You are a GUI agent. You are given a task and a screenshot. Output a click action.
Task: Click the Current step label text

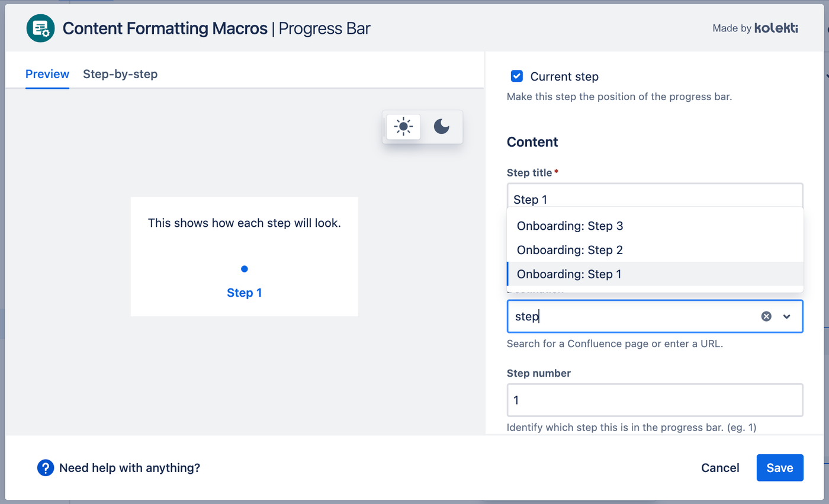tap(564, 76)
